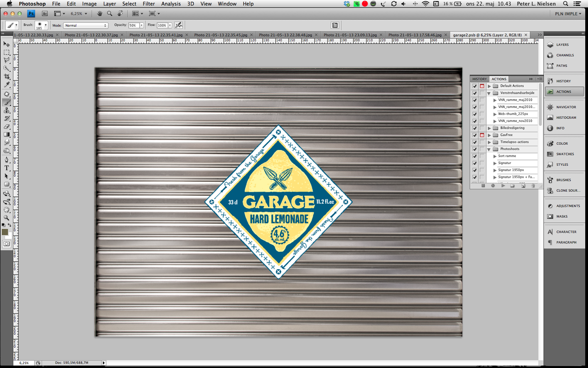Delete the selected action with the trash icon

pos(533,186)
